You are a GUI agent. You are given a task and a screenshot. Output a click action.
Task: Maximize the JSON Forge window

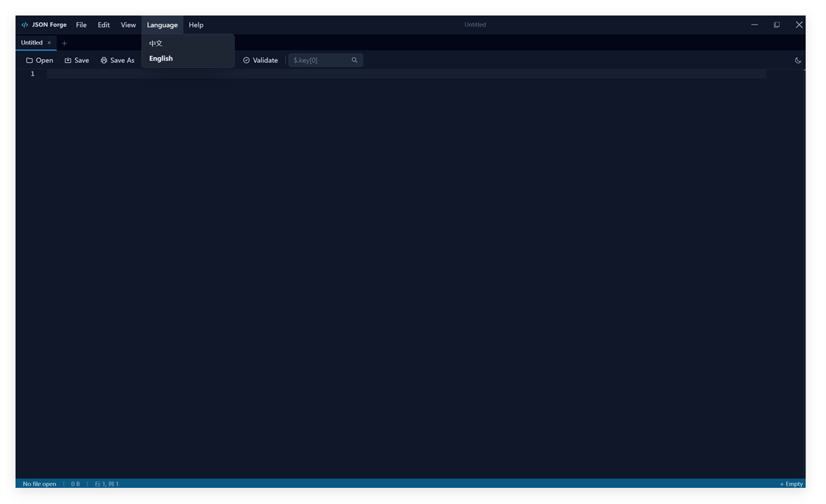pyautogui.click(x=777, y=25)
